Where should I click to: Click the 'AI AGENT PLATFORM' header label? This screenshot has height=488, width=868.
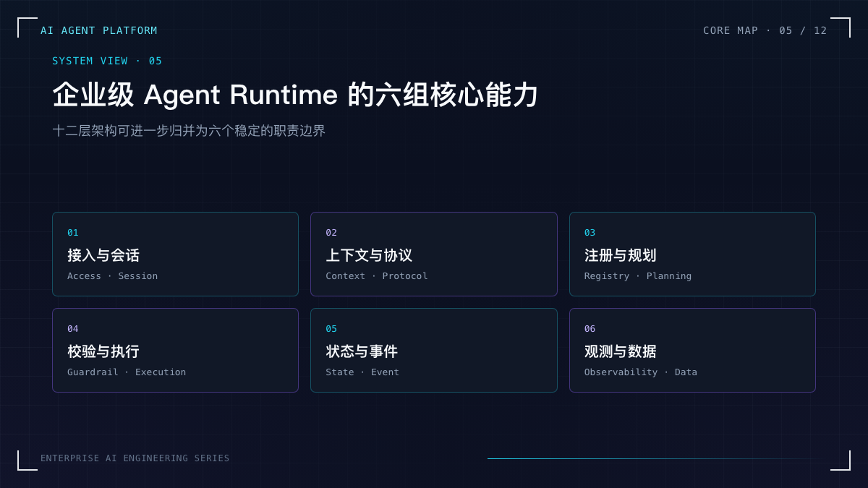coord(99,30)
